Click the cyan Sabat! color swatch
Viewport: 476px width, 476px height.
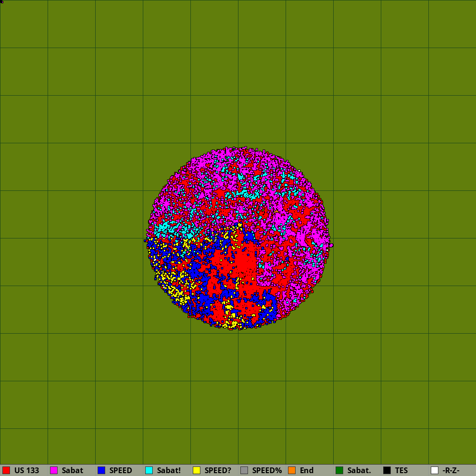149,470
